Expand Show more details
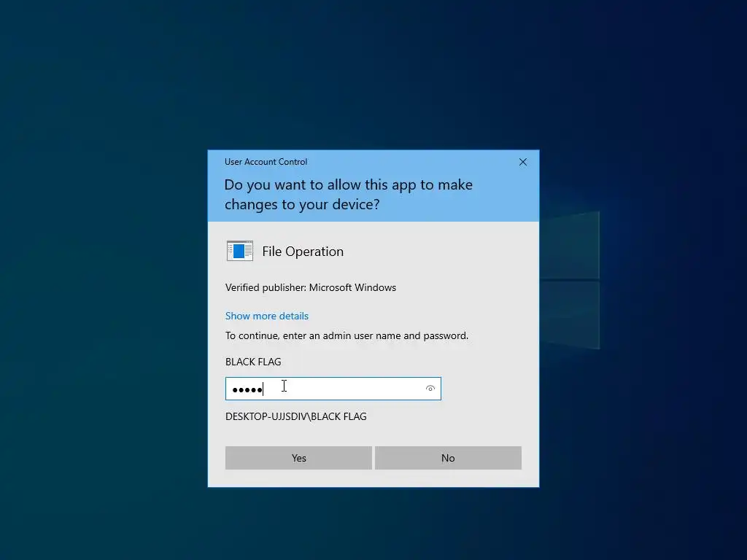The image size is (747, 560). click(x=267, y=316)
